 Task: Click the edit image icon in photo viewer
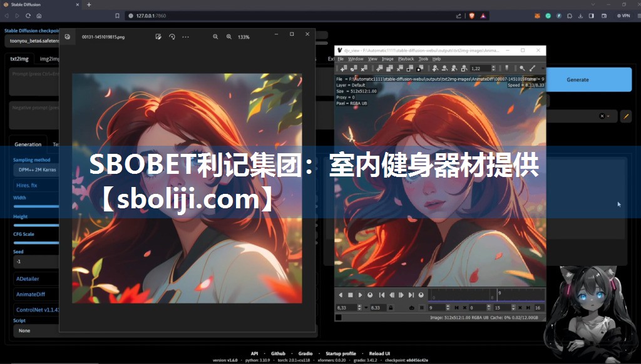[x=158, y=37]
